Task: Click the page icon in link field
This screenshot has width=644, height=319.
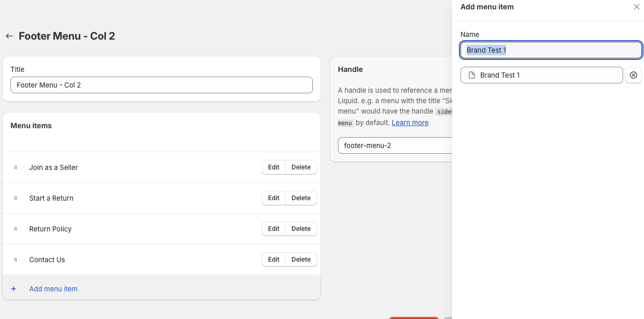Action: (472, 75)
